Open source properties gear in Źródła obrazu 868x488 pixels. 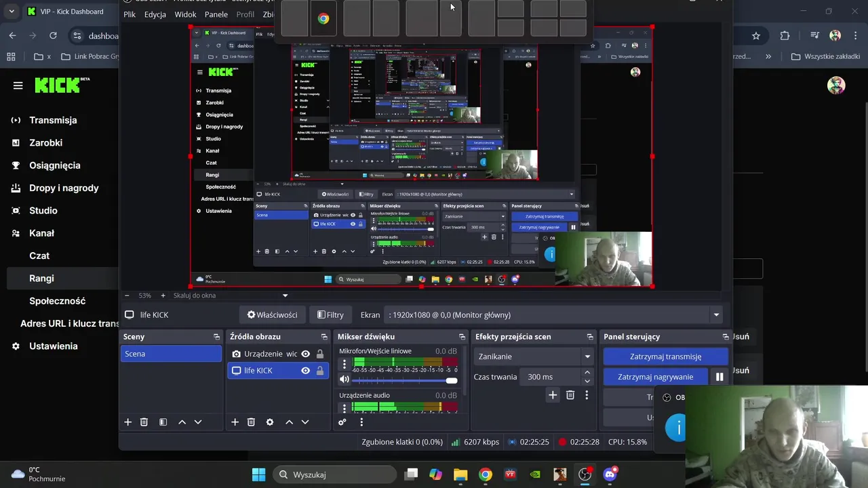pyautogui.click(x=270, y=422)
